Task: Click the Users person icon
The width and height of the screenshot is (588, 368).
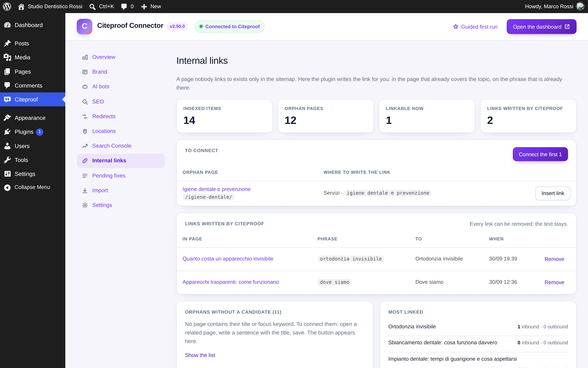Action: [x=7, y=146]
